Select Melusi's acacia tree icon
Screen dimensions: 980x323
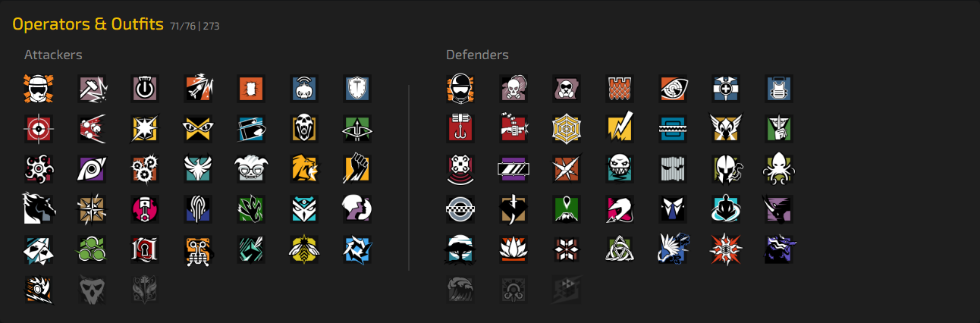click(x=460, y=248)
